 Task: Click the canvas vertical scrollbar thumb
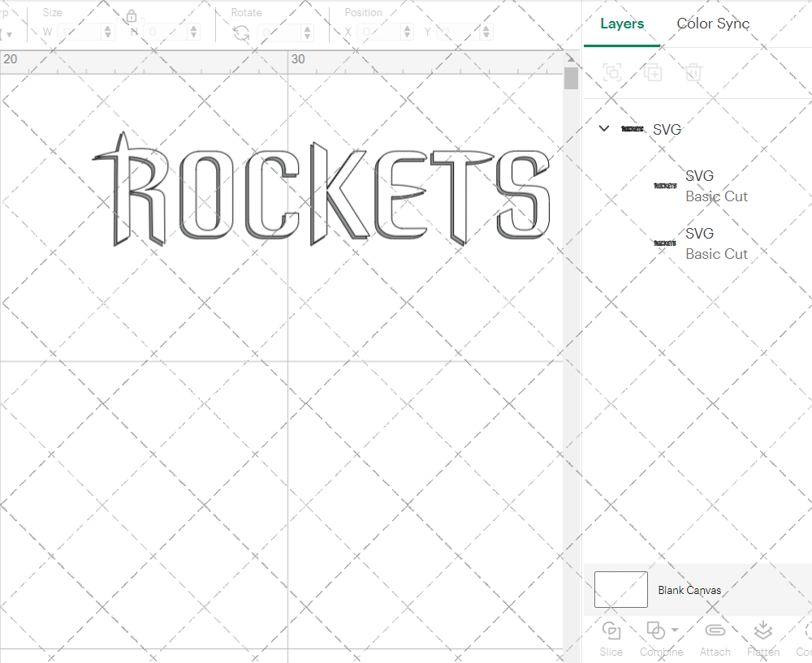[571, 78]
